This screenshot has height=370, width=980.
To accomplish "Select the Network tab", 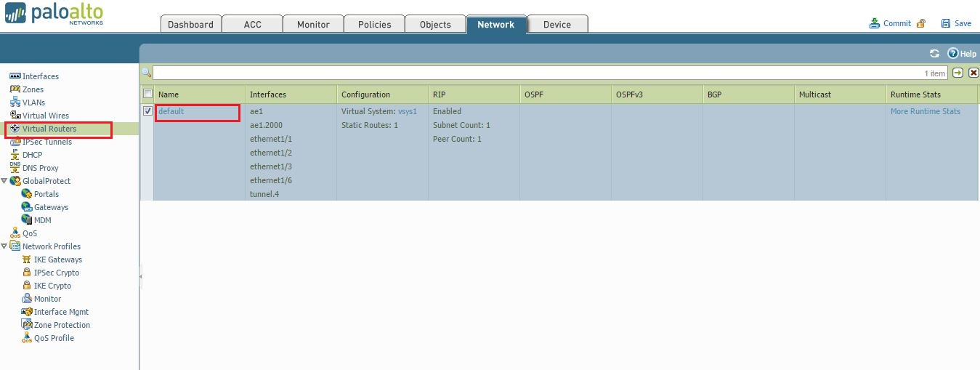I will click(496, 24).
